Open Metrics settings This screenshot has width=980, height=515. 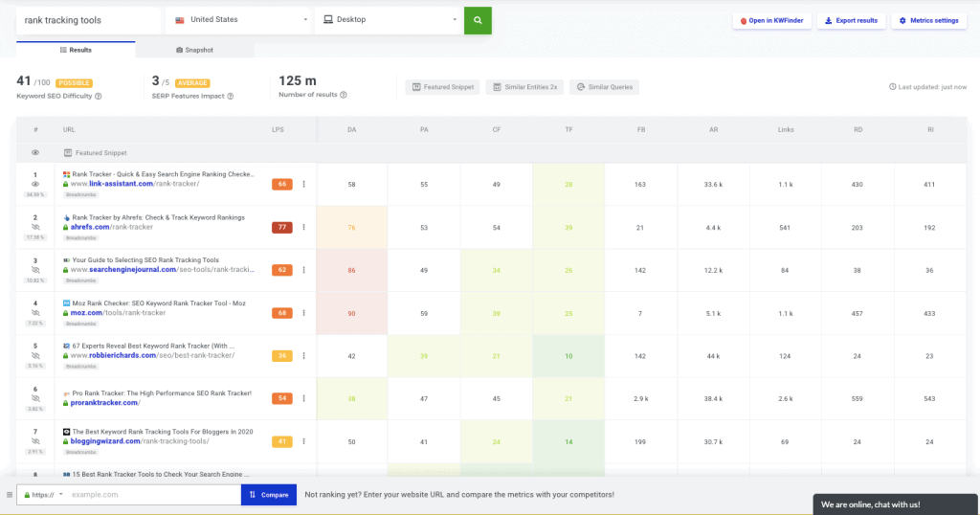928,21
